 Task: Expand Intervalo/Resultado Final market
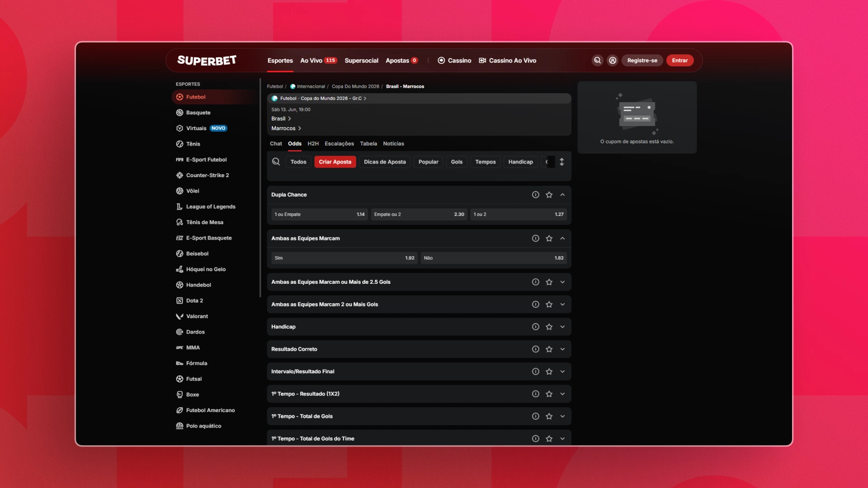[x=562, y=371]
